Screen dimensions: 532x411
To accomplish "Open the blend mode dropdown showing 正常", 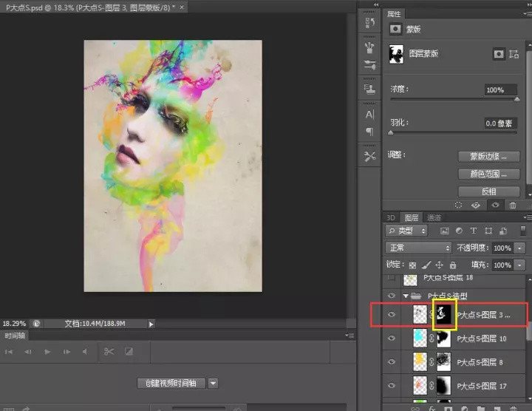I will (418, 248).
